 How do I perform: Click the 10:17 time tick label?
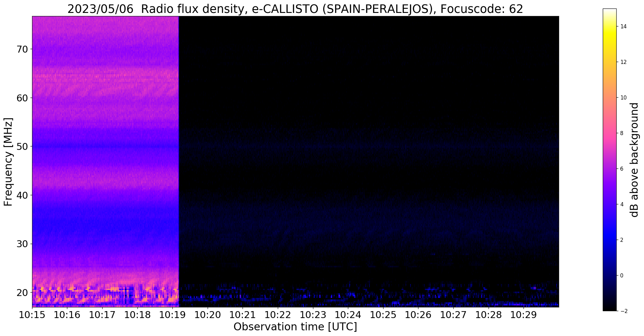pos(102,315)
